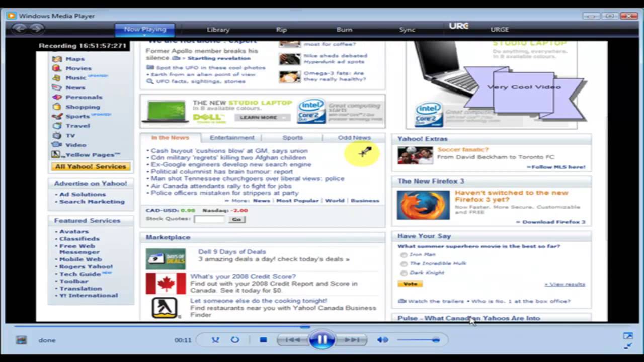Click the Maps icon in Yahoo sidebar
Viewport: 644px width, 362px height.
57,59
